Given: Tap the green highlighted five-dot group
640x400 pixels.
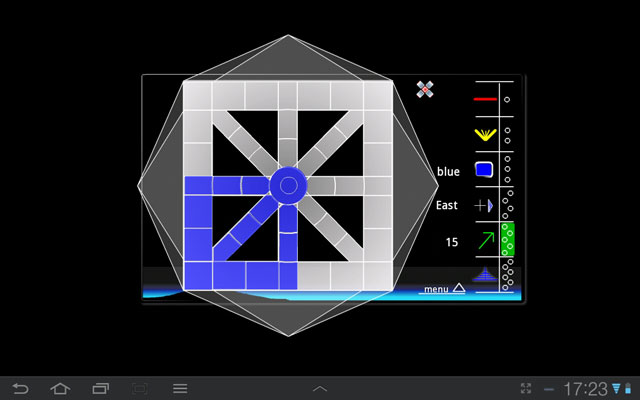Looking at the screenshot, I should coord(508,239).
